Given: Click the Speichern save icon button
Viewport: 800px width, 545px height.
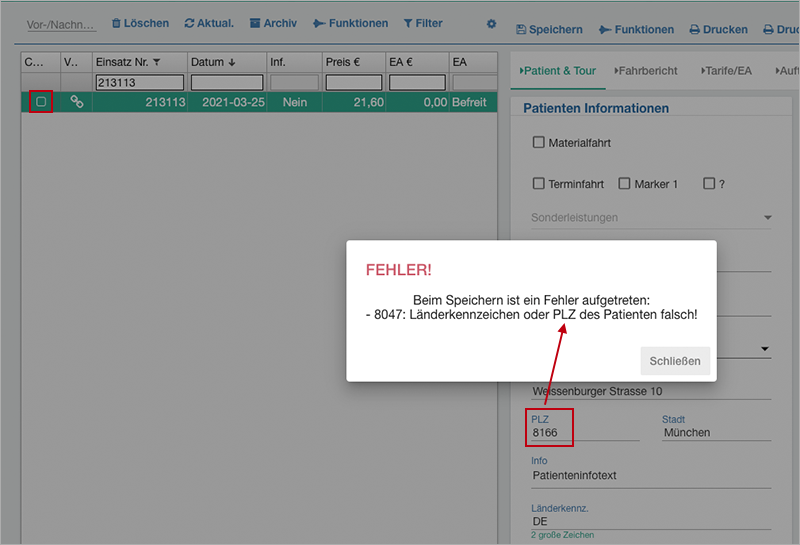Looking at the screenshot, I should coord(549,30).
